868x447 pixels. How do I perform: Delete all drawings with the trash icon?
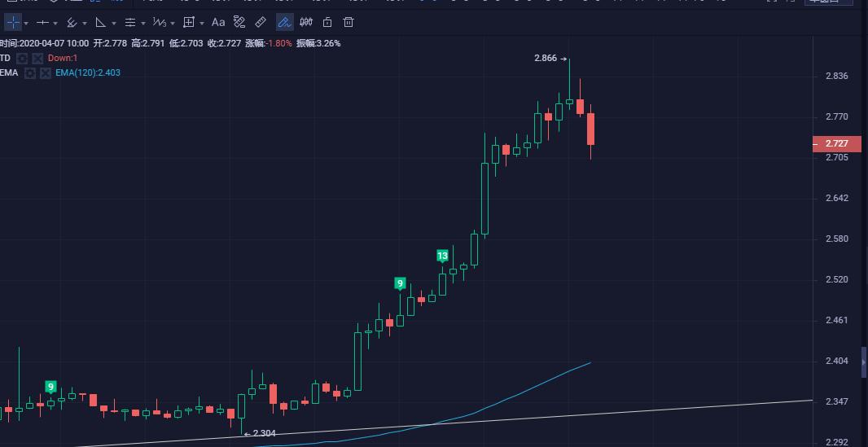tap(349, 22)
